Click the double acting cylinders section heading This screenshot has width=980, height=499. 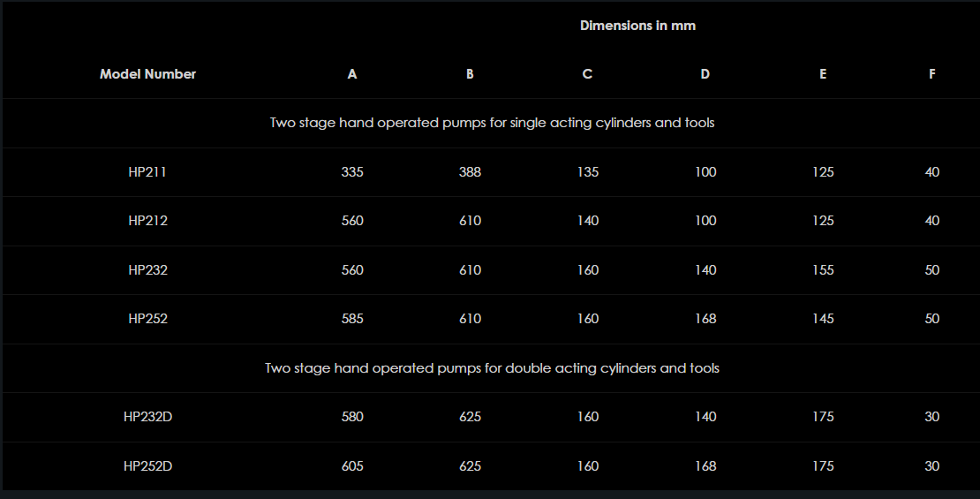click(492, 368)
